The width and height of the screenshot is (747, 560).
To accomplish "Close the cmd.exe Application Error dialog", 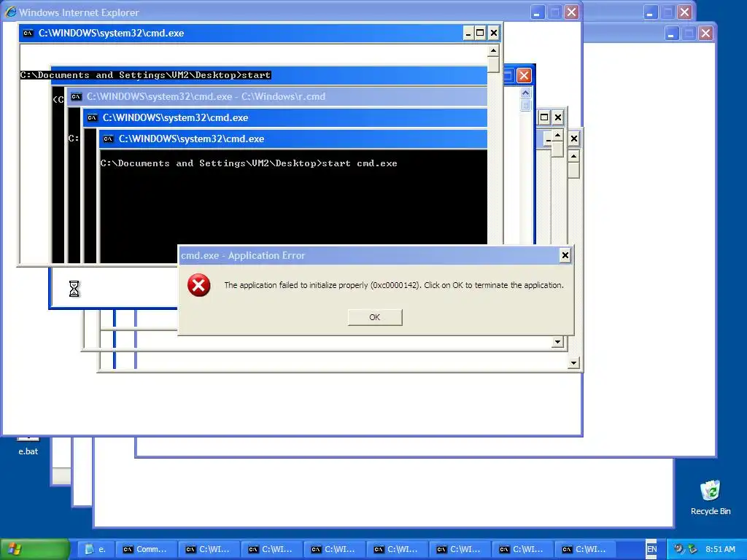I will pyautogui.click(x=565, y=256).
